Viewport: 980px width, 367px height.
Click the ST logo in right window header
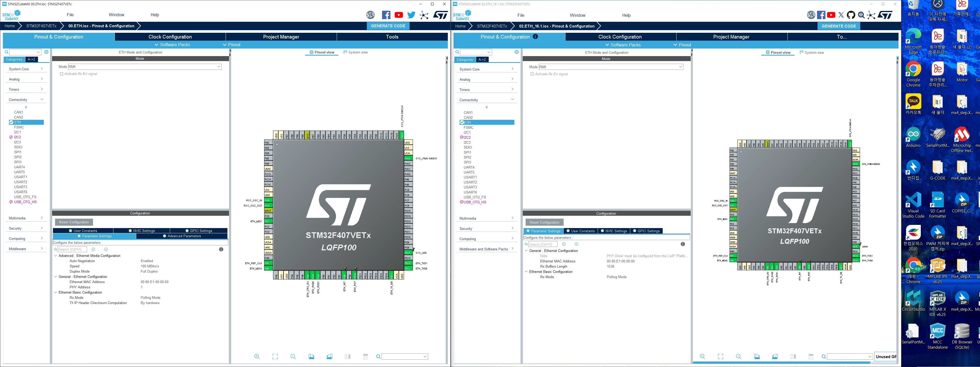(x=885, y=15)
